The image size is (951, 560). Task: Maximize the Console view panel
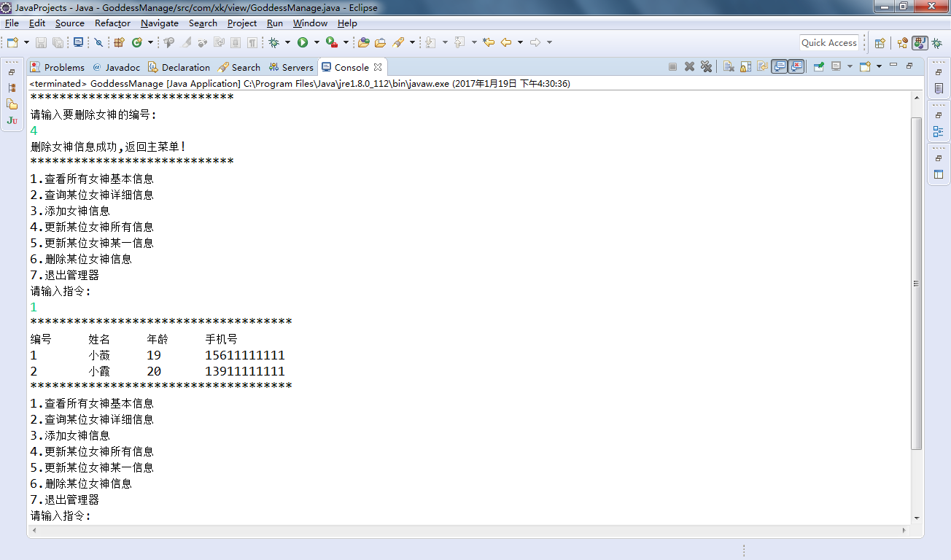pyautogui.click(x=909, y=66)
